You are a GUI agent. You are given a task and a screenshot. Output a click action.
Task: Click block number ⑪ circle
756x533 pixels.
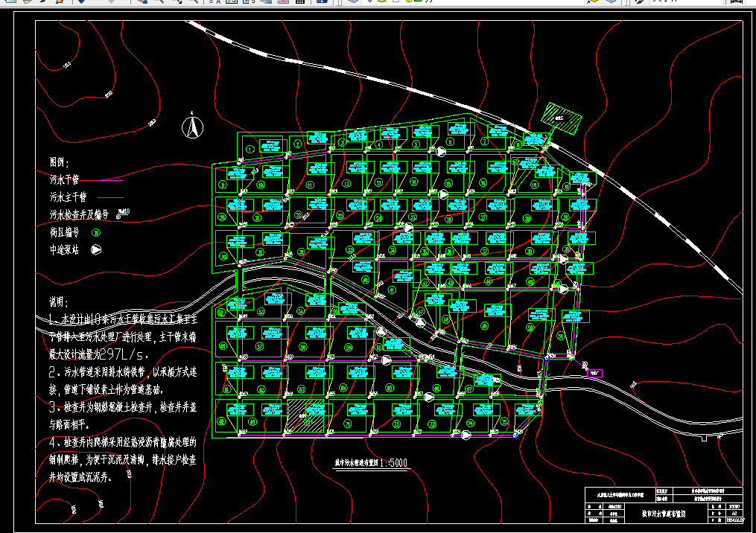310,185
